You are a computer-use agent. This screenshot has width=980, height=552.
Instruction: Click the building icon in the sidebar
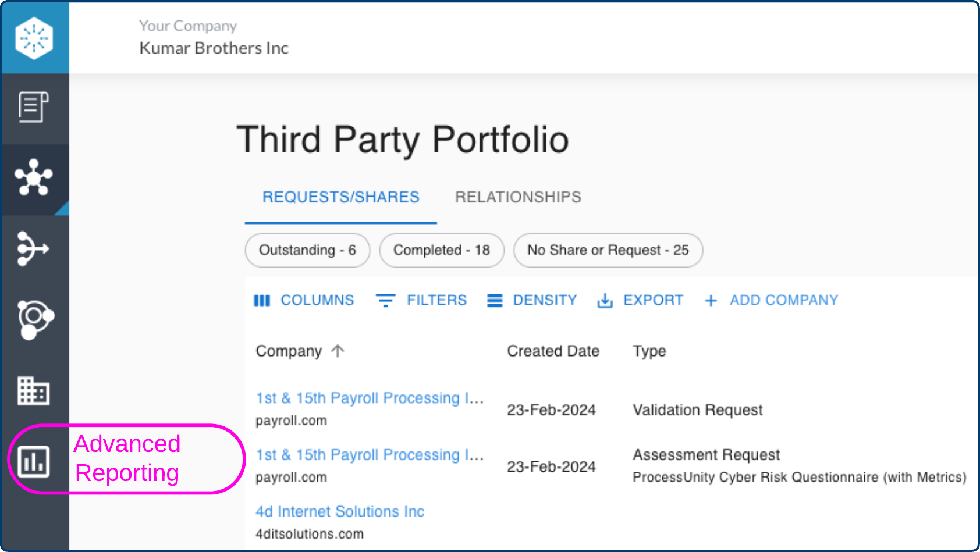point(33,390)
